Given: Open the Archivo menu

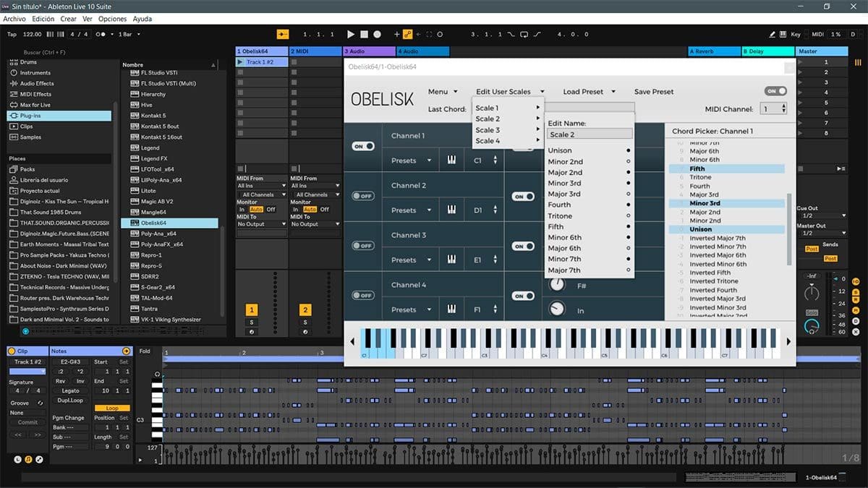Looking at the screenshot, I should click(x=14, y=19).
